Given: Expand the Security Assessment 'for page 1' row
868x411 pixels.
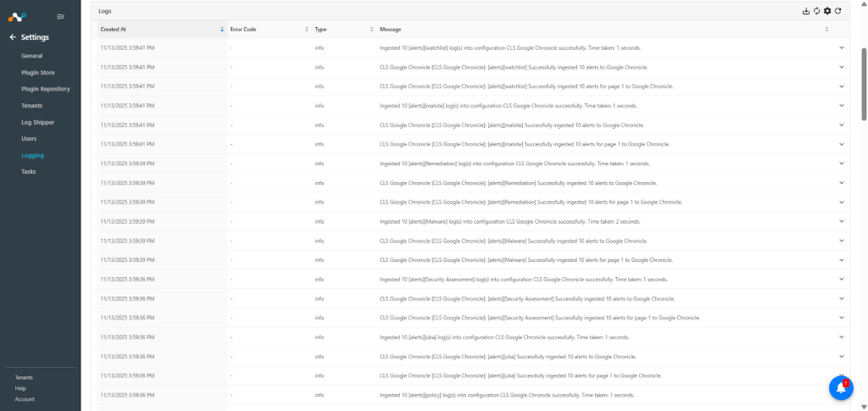Looking at the screenshot, I should tap(842, 318).
